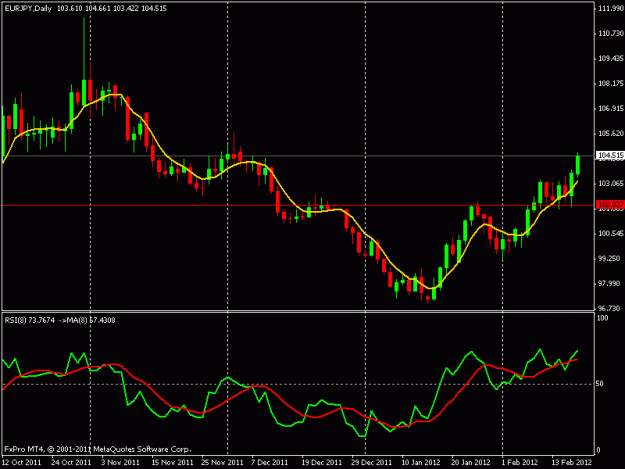Click the OHLC values 103.610 104.661 103.422 104.515

[x=112, y=8]
